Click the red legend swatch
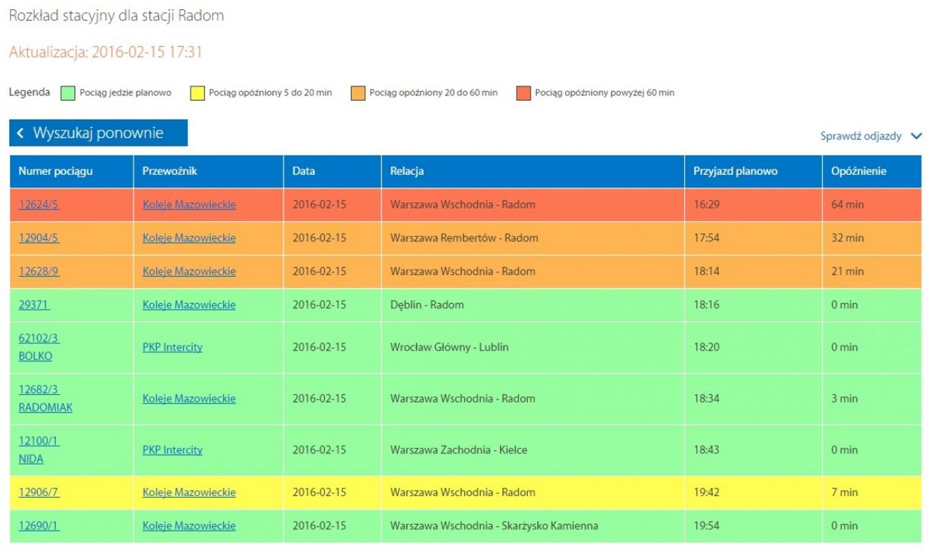 click(523, 93)
